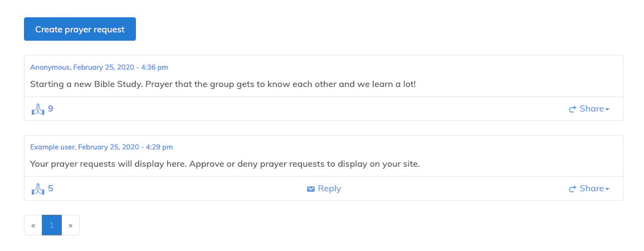This screenshot has height=251, width=644.
Task: Click the 'Approve or deny prayer requests' text
Action: pyautogui.click(x=225, y=164)
